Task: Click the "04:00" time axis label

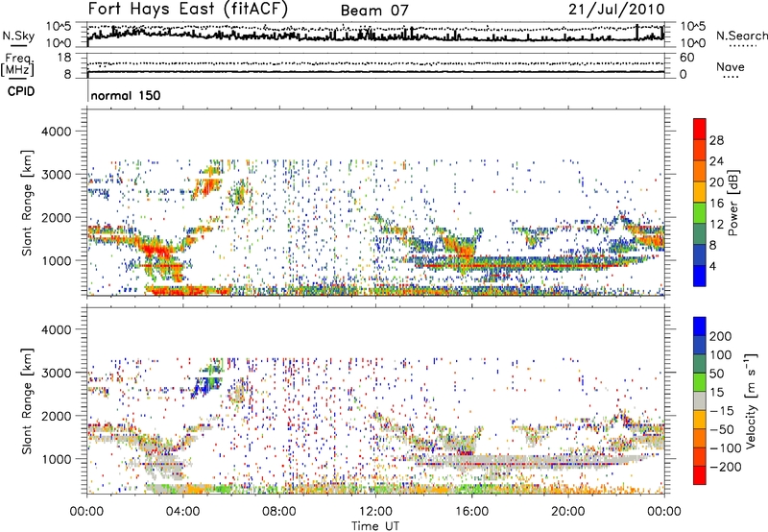Action: coord(182,512)
